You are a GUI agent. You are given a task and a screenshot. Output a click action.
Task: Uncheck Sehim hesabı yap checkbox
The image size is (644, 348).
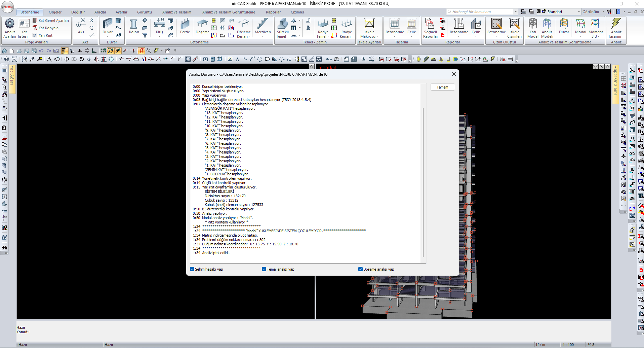coord(192,269)
